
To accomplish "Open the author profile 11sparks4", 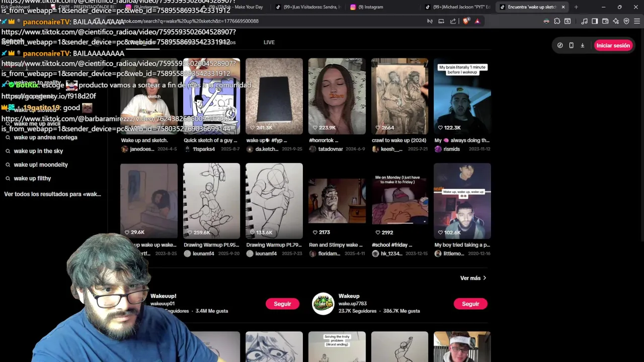I will pyautogui.click(x=204, y=149).
